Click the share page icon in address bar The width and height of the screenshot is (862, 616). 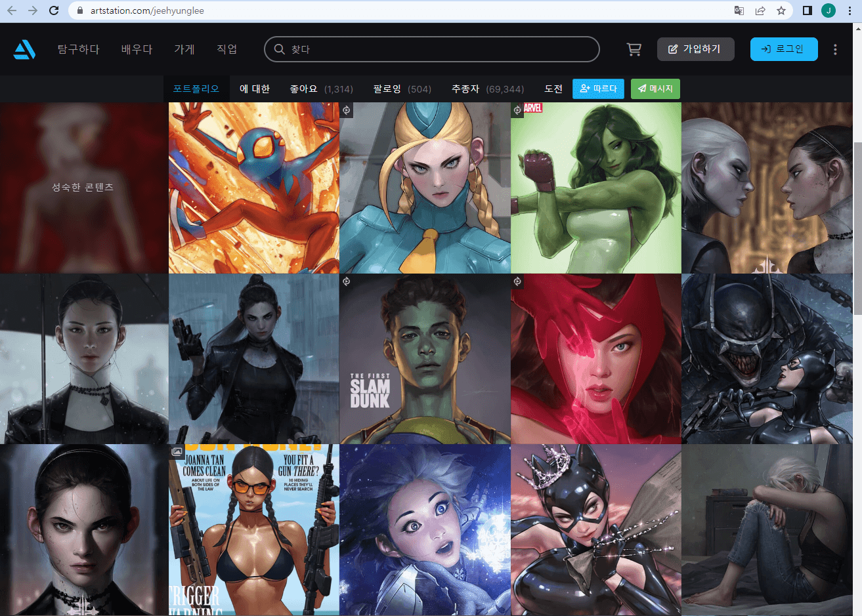click(760, 10)
